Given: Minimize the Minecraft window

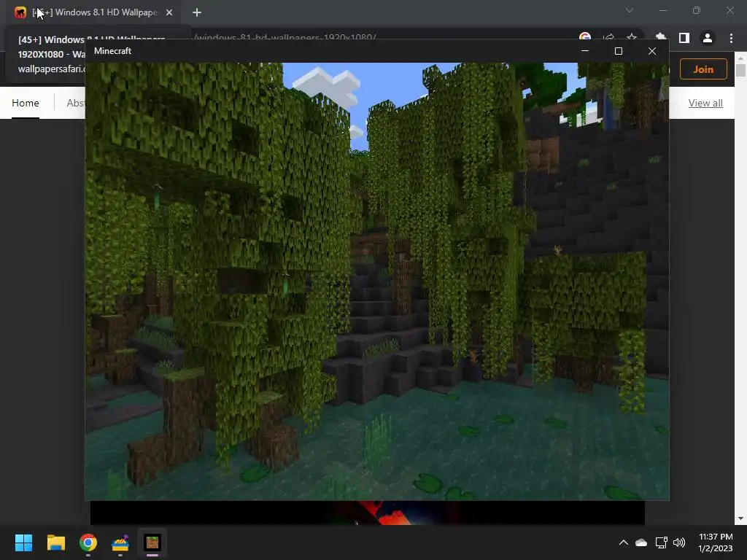Looking at the screenshot, I should pos(585,51).
